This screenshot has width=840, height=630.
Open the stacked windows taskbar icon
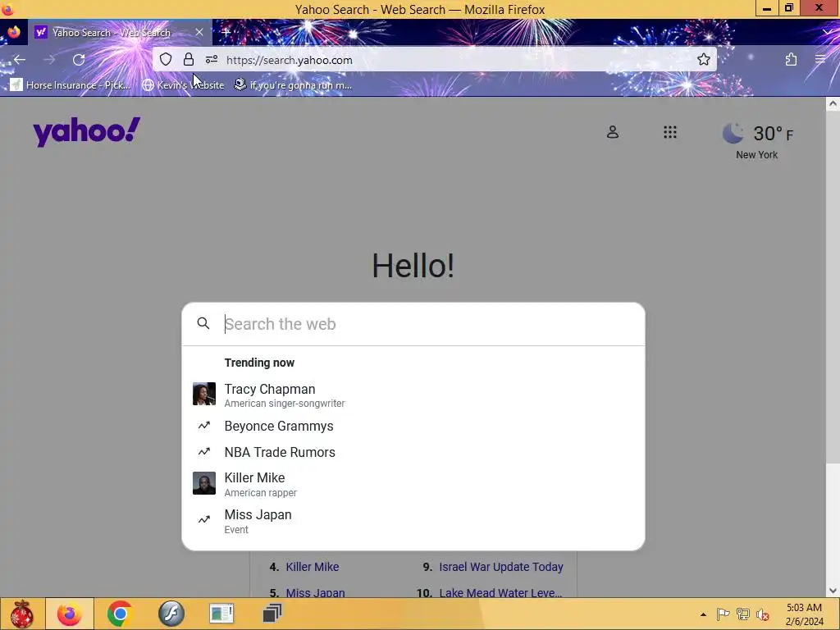coord(272,614)
